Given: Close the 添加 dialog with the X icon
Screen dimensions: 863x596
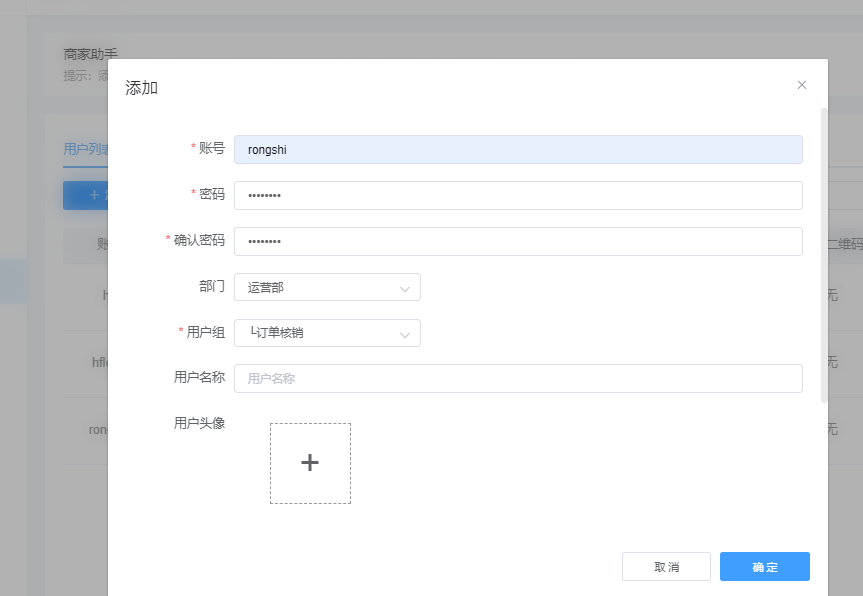Looking at the screenshot, I should tap(801, 85).
